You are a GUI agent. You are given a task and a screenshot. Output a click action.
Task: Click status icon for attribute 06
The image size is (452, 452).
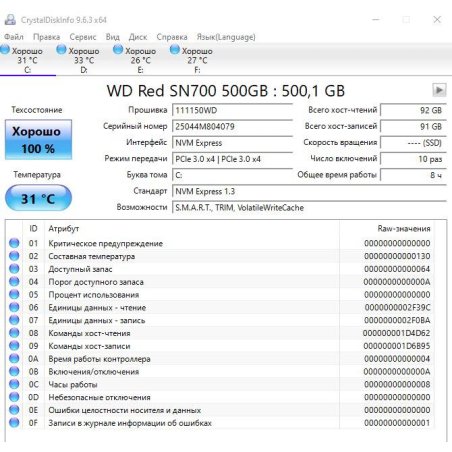[14, 307]
